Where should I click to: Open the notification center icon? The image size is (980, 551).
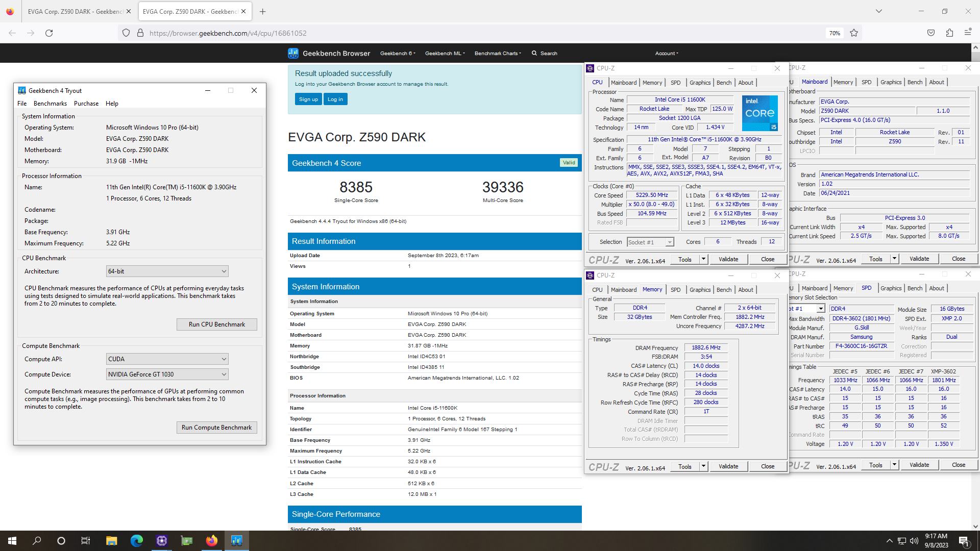964,541
